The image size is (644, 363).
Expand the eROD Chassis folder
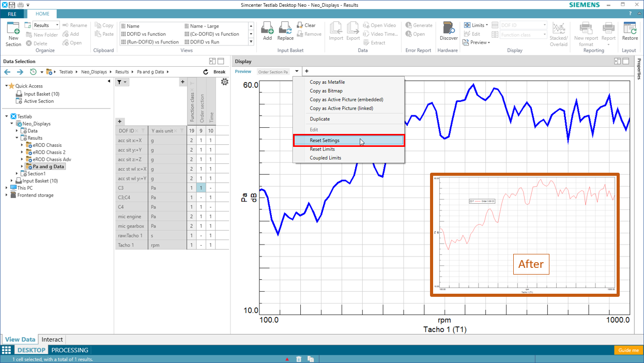(x=22, y=145)
